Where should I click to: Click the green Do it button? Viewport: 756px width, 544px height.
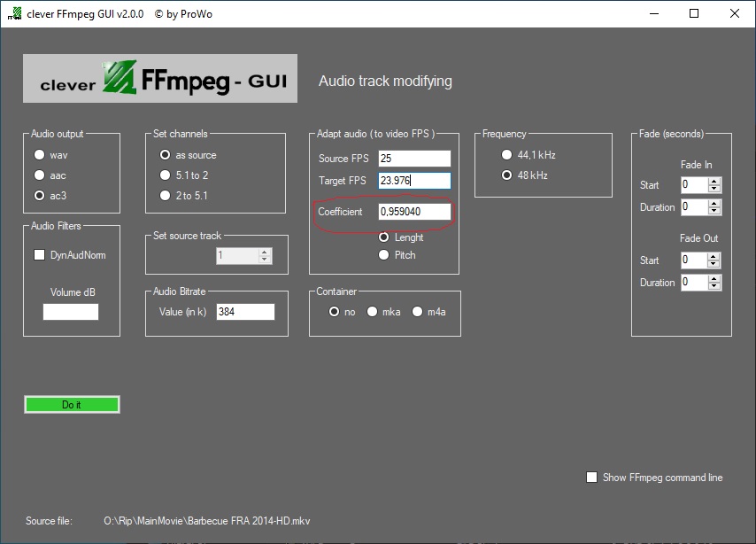click(x=72, y=405)
